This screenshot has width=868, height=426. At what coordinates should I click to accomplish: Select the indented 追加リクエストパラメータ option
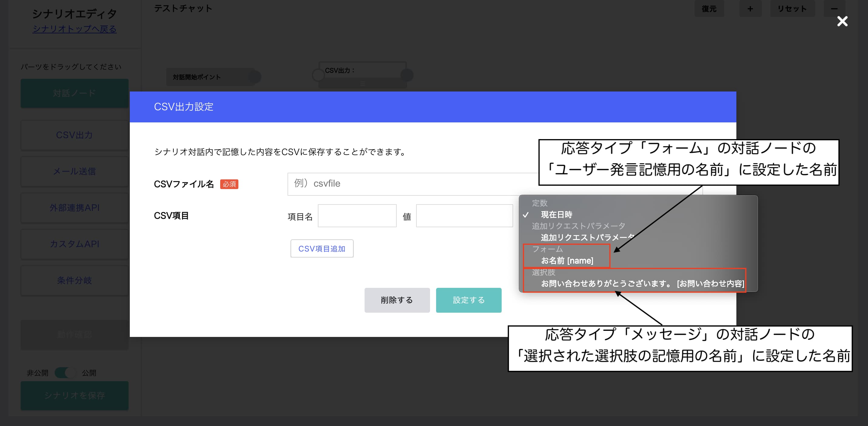[x=588, y=238]
